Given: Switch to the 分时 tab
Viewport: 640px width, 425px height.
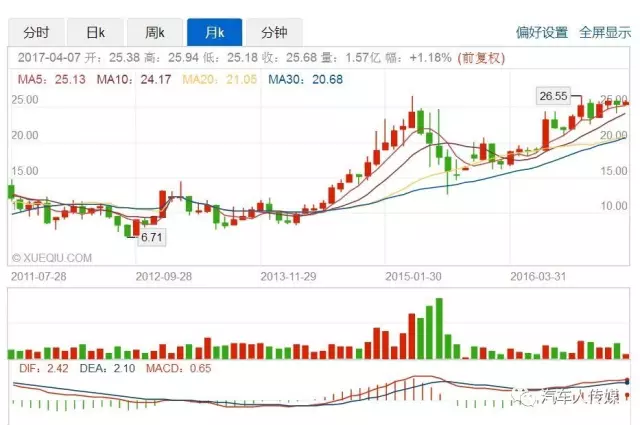Looking at the screenshot, I should tap(36, 32).
